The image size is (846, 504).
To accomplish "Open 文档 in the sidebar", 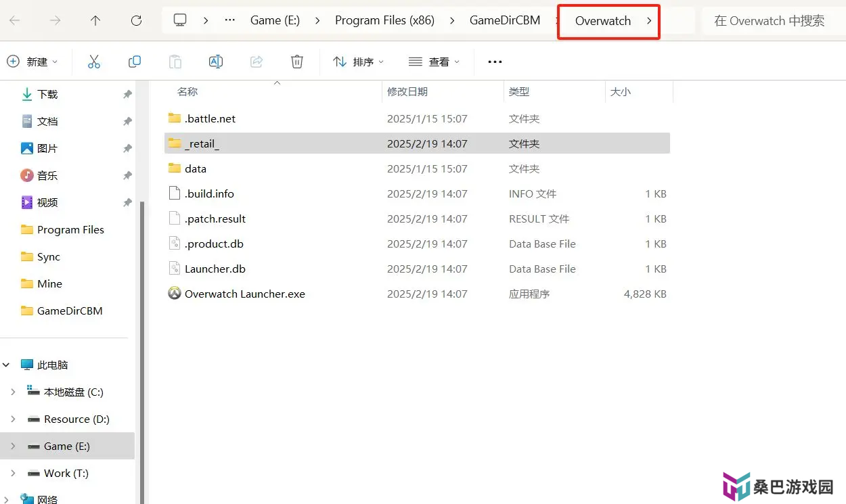I will coord(47,122).
